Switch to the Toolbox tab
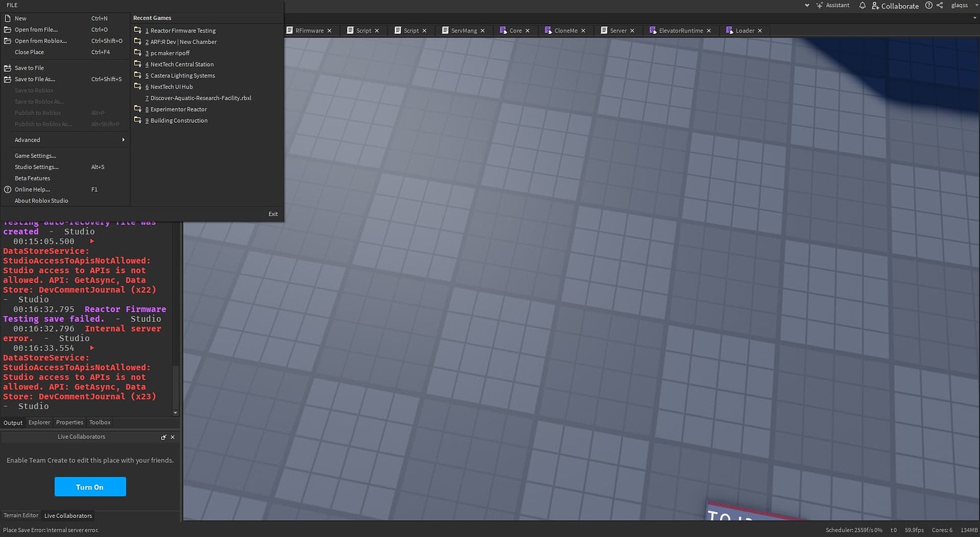Image resolution: width=980 pixels, height=537 pixels. tap(99, 423)
